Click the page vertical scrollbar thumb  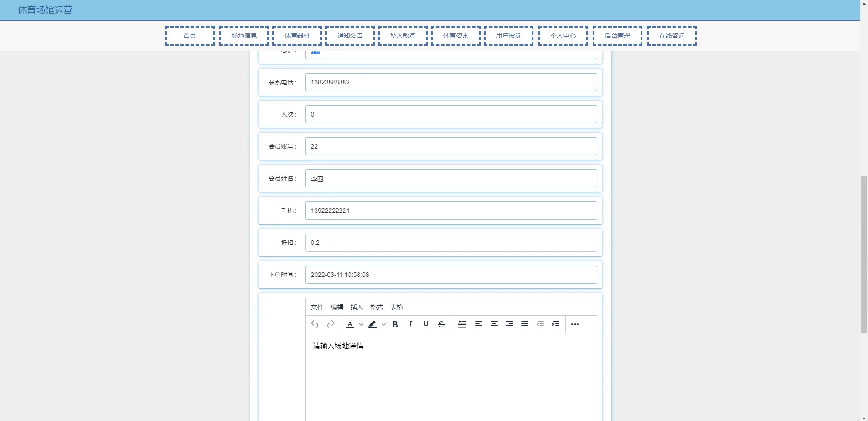[864, 254]
